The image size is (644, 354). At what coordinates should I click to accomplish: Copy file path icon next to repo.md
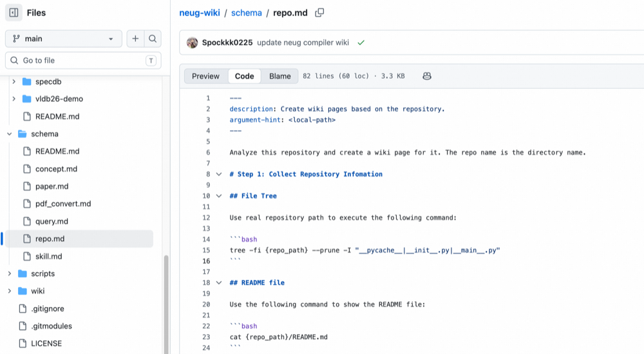319,13
